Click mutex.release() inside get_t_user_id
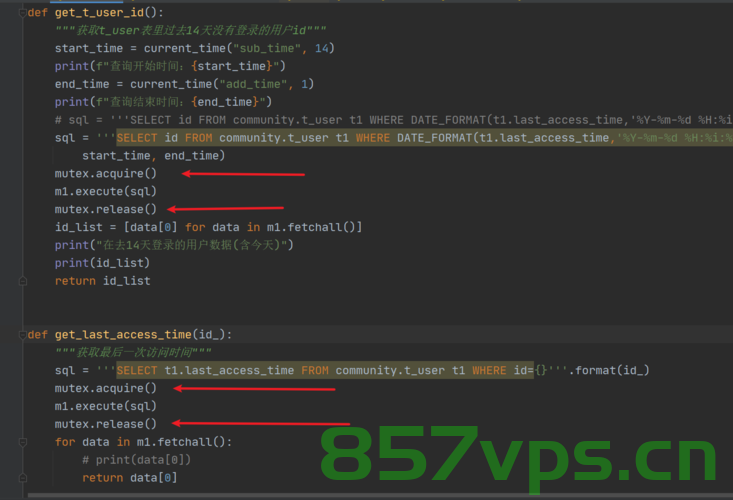 point(106,209)
